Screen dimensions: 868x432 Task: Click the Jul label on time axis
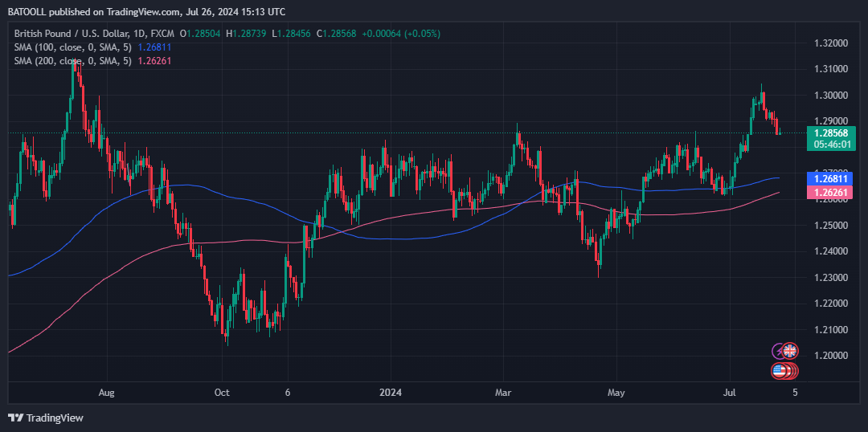[730, 393]
